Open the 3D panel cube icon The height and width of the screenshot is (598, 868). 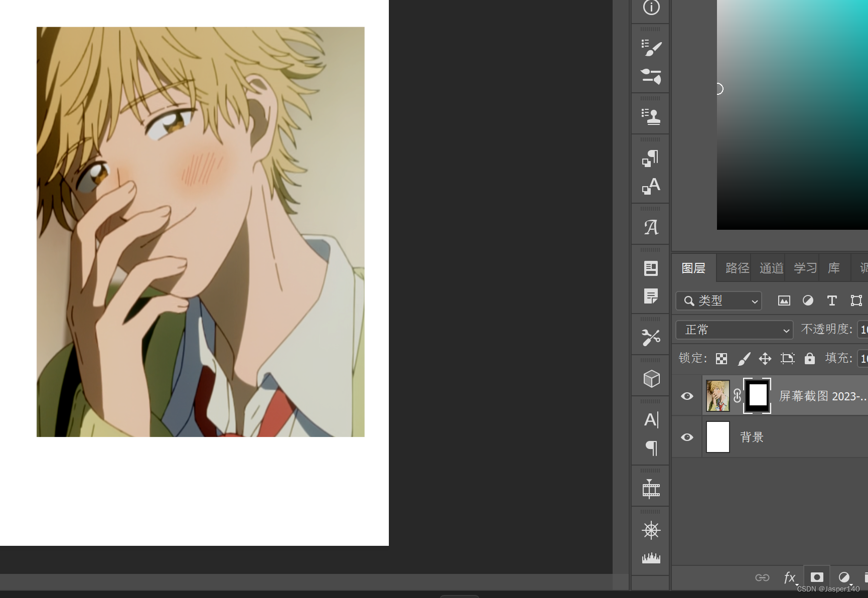tap(651, 379)
